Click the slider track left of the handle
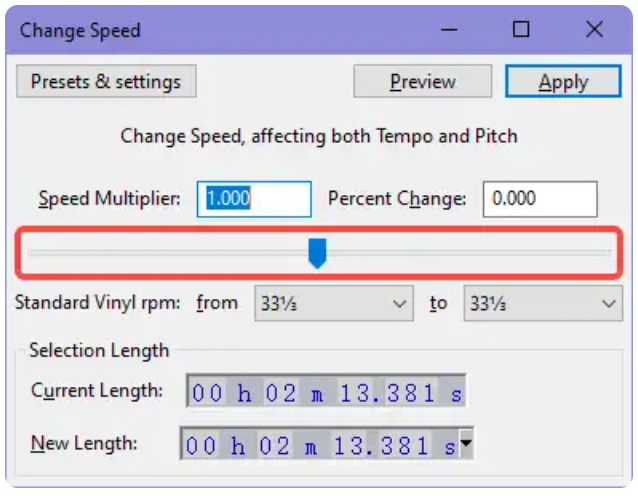Screen dimensions: 638x496 click(168, 253)
